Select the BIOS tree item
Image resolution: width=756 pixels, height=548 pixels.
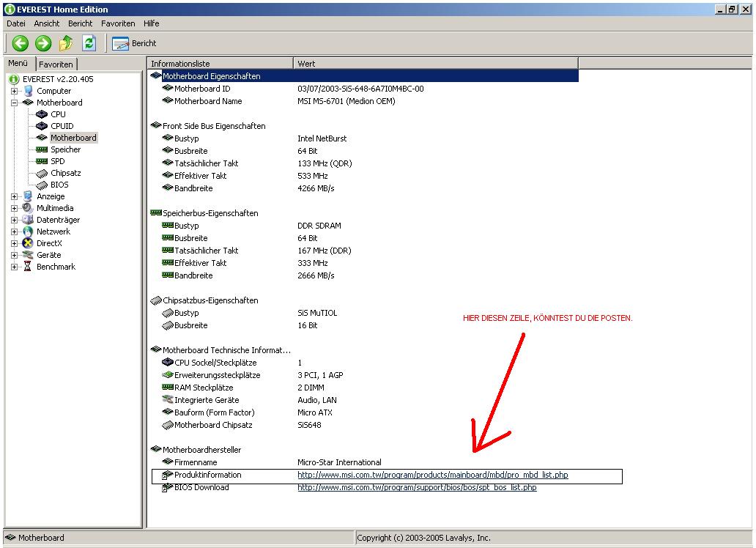tap(59, 185)
